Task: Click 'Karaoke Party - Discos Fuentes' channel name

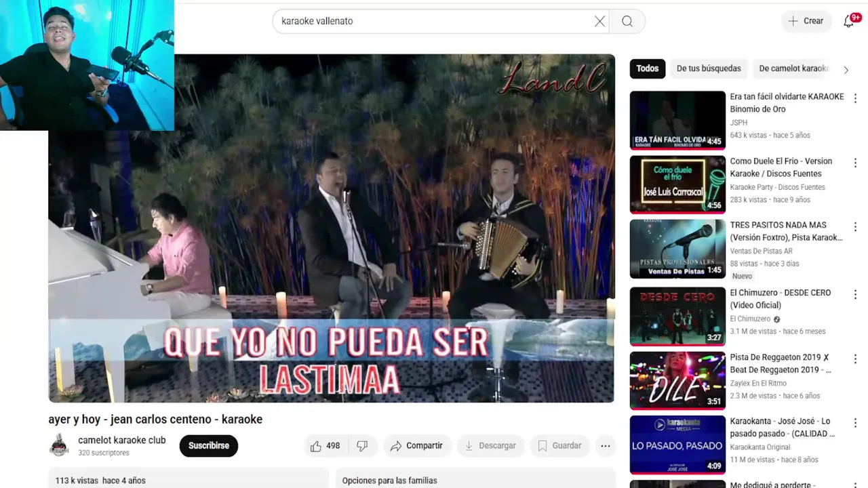Action: click(x=778, y=187)
